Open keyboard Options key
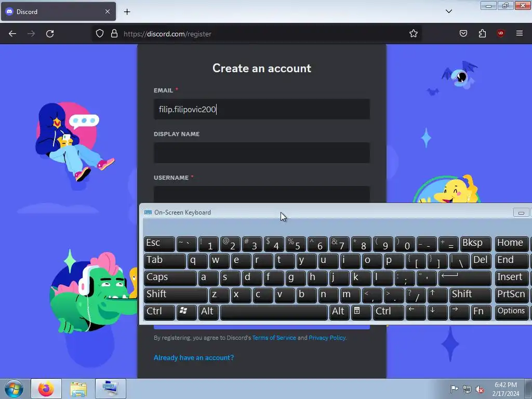The image size is (532, 399). 511,312
